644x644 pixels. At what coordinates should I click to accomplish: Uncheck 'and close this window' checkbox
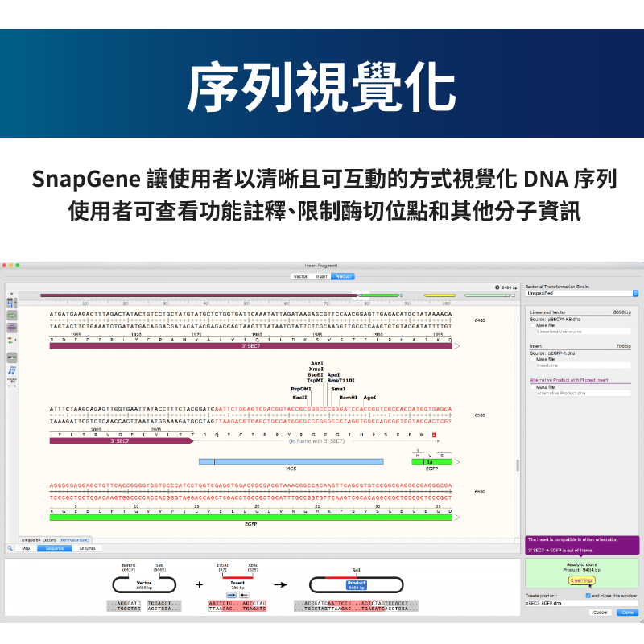coord(588,596)
